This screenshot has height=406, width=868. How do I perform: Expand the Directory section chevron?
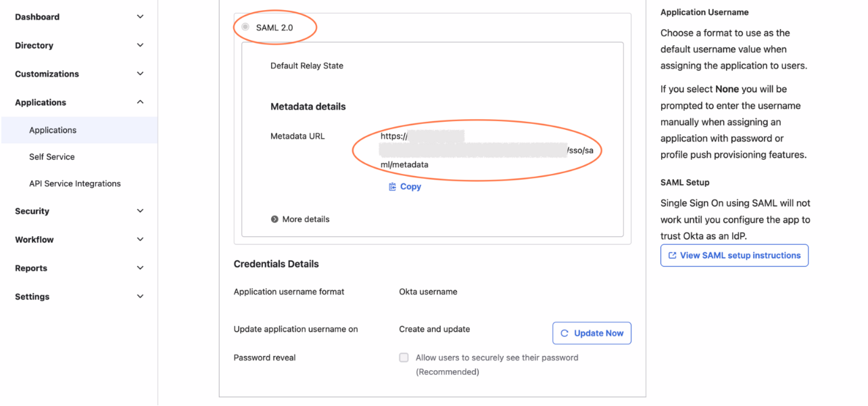pyautogui.click(x=140, y=45)
